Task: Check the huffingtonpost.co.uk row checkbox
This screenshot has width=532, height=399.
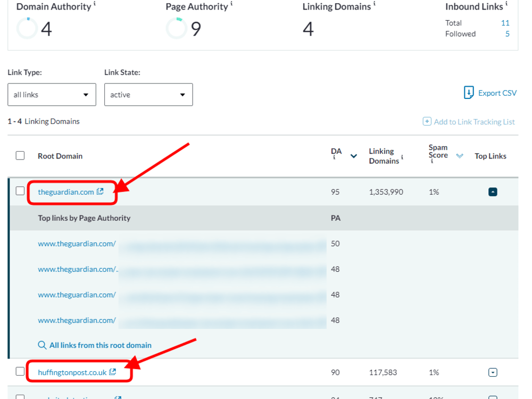Action: click(x=20, y=371)
